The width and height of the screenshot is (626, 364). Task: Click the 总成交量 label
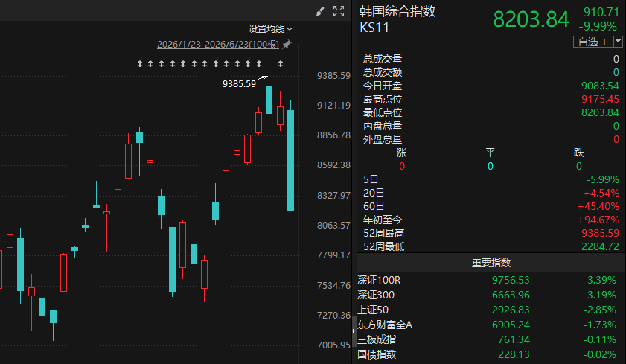[383, 59]
